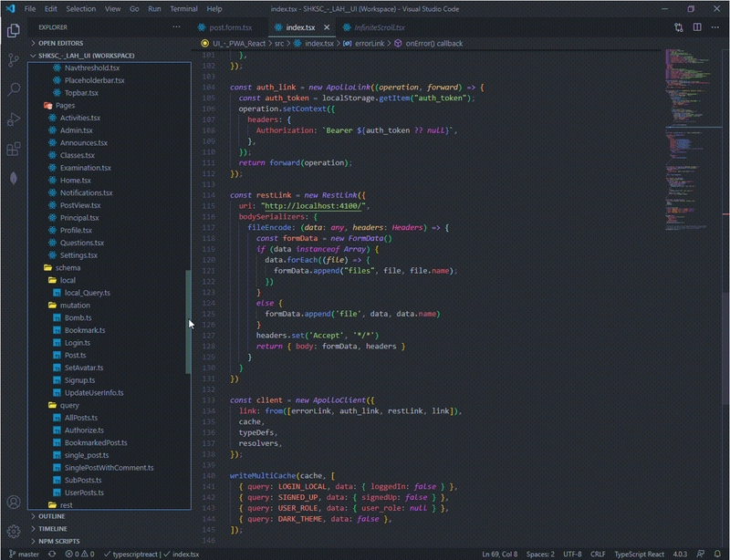Expand the NPM Scripts section
The image size is (730, 560).
(109, 542)
